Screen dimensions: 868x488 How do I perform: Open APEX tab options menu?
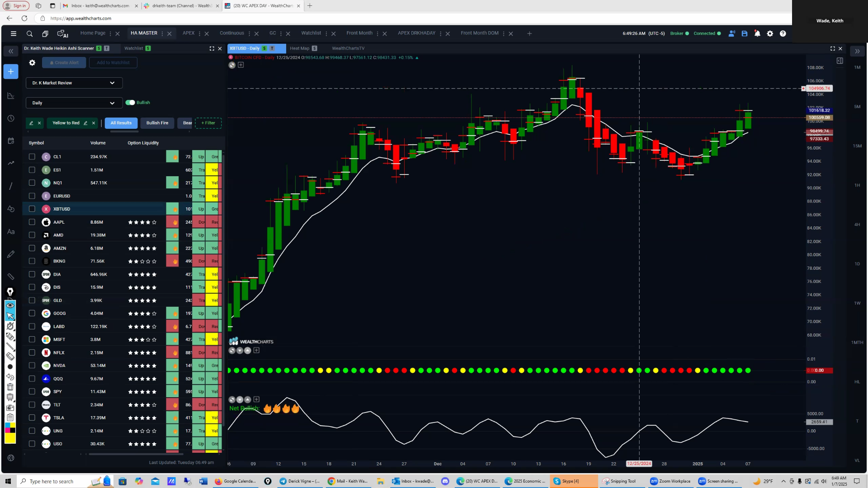(199, 33)
